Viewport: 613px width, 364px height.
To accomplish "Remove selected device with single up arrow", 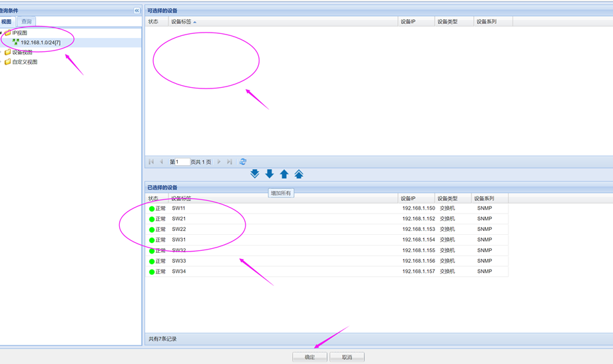I will [x=284, y=174].
